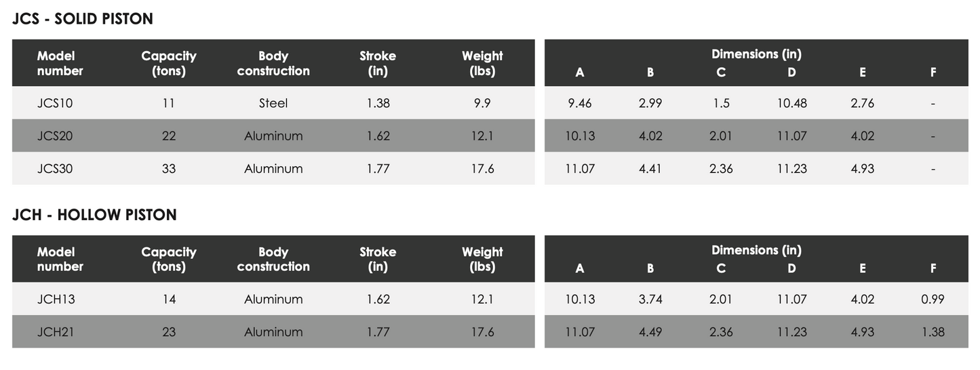Click the JCH13 model number cell
The image size is (980, 370).
coord(56,299)
